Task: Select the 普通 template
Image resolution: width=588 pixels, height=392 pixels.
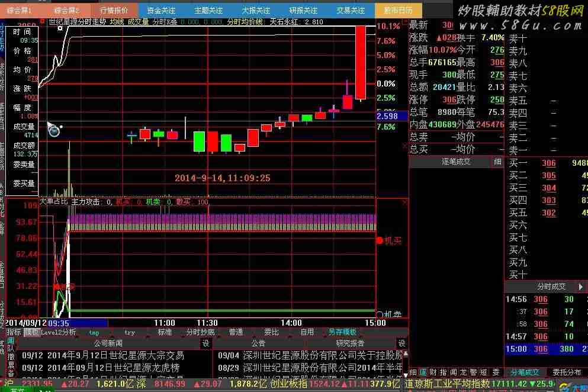Action: coord(236,332)
